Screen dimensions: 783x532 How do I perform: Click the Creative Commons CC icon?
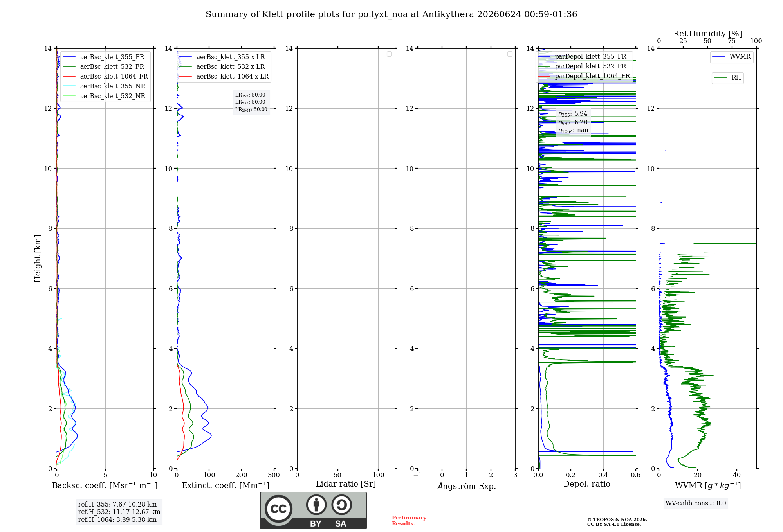click(278, 509)
